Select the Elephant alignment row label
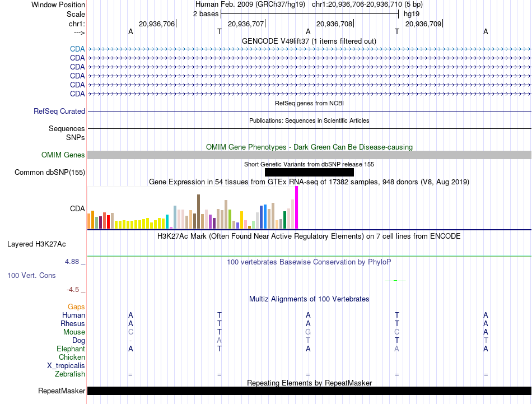Viewport: 532px width, 404px height. pyautogui.click(x=71, y=349)
